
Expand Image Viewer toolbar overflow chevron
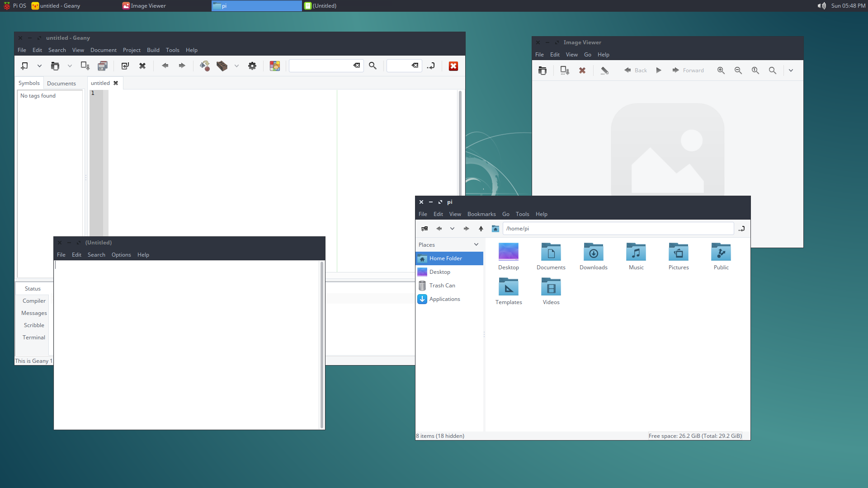(x=791, y=70)
